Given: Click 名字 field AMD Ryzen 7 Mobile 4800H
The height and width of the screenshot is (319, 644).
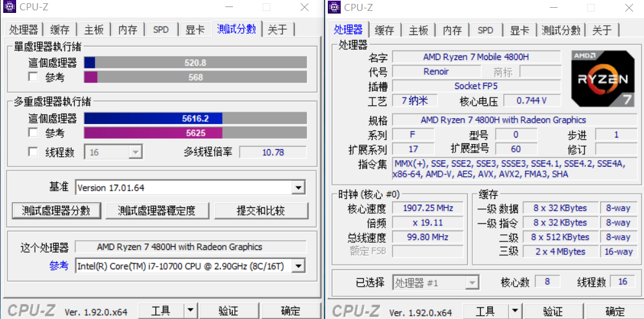Looking at the screenshot, I should pos(476,57).
